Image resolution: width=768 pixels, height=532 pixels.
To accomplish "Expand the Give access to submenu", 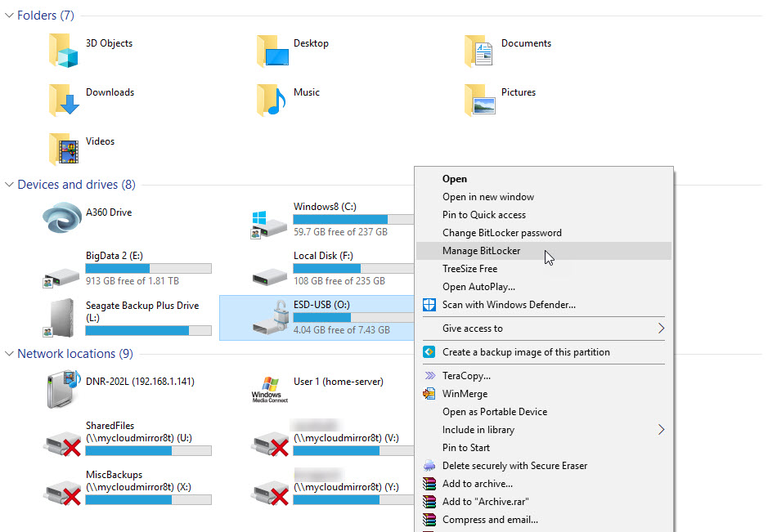I will click(x=661, y=329).
